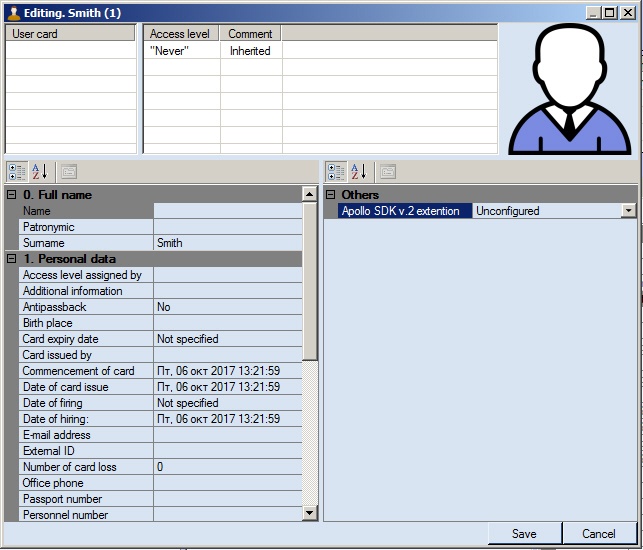Click property grid scrollbar down arrow
This screenshot has height=550, width=643.
click(x=310, y=512)
